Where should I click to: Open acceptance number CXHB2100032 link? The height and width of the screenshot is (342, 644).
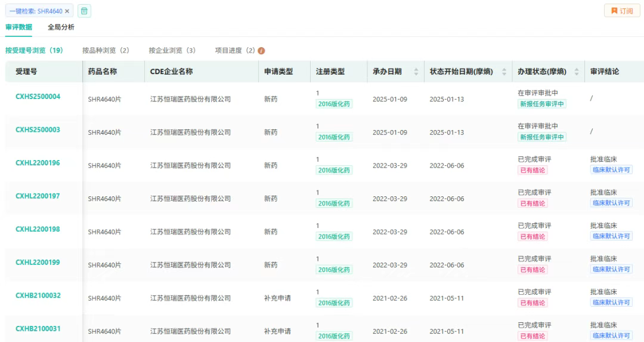pyautogui.click(x=38, y=295)
